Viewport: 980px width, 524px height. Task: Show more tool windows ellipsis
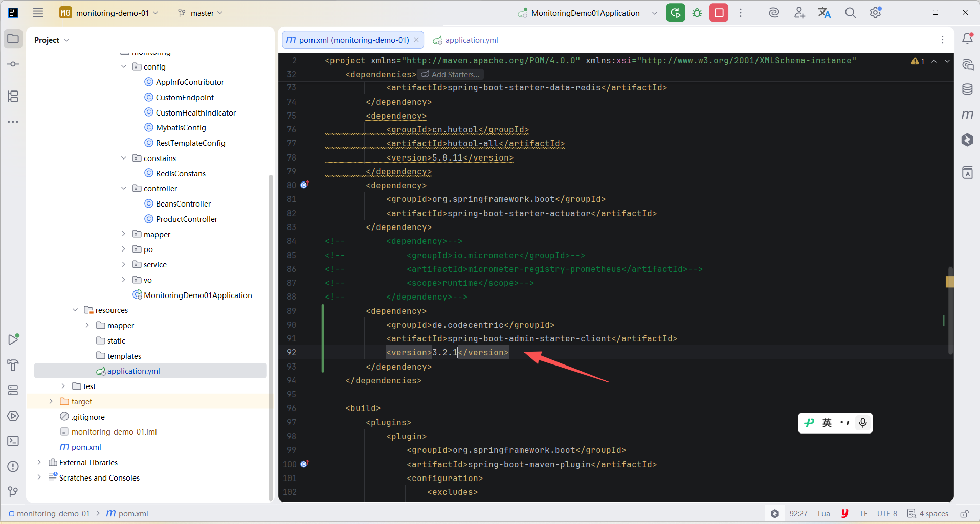click(13, 122)
